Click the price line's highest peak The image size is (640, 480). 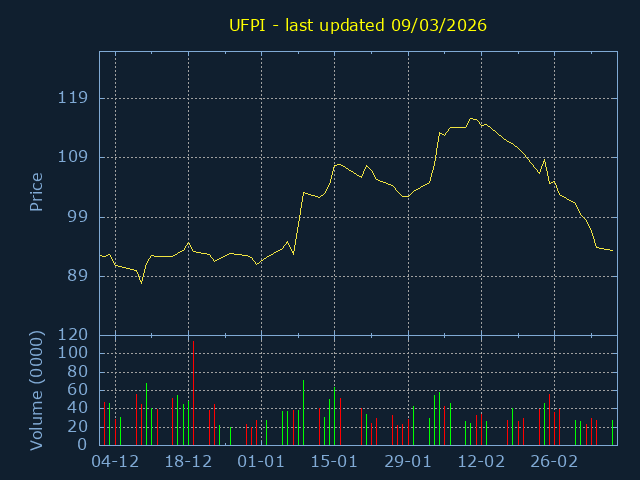471,118
